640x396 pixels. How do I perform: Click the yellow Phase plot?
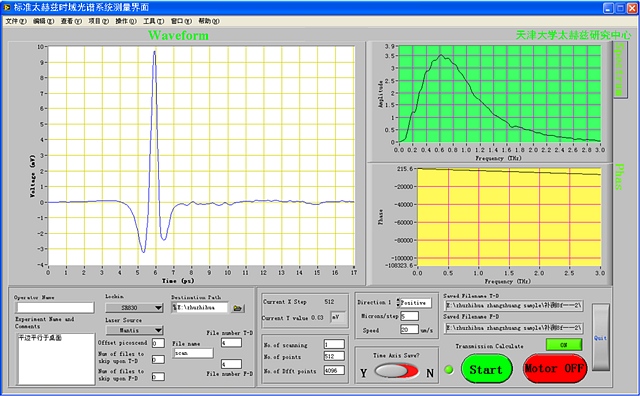[509, 217]
